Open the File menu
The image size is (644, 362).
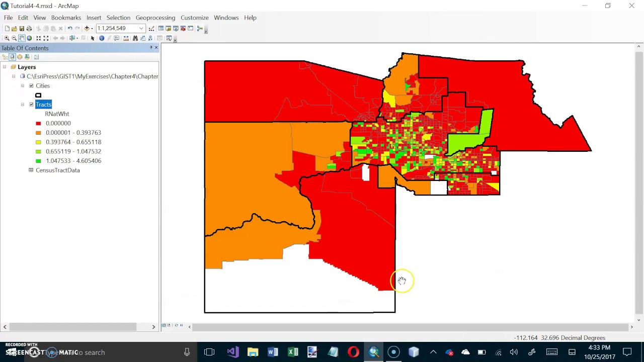click(8, 18)
